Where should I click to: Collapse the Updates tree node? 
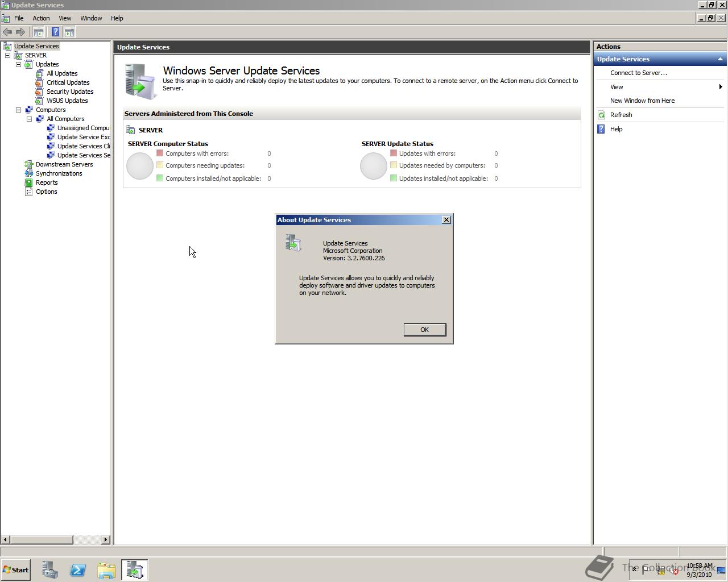tap(18, 64)
